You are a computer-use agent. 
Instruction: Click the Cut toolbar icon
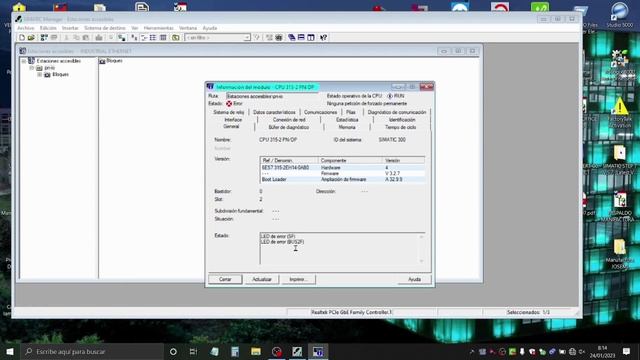(x=67, y=38)
